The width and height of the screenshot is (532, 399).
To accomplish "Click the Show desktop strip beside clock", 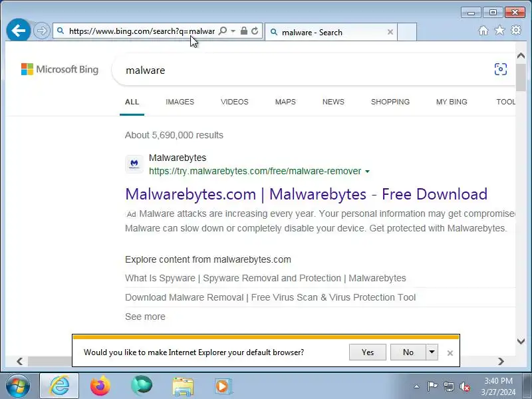I will tap(528, 386).
